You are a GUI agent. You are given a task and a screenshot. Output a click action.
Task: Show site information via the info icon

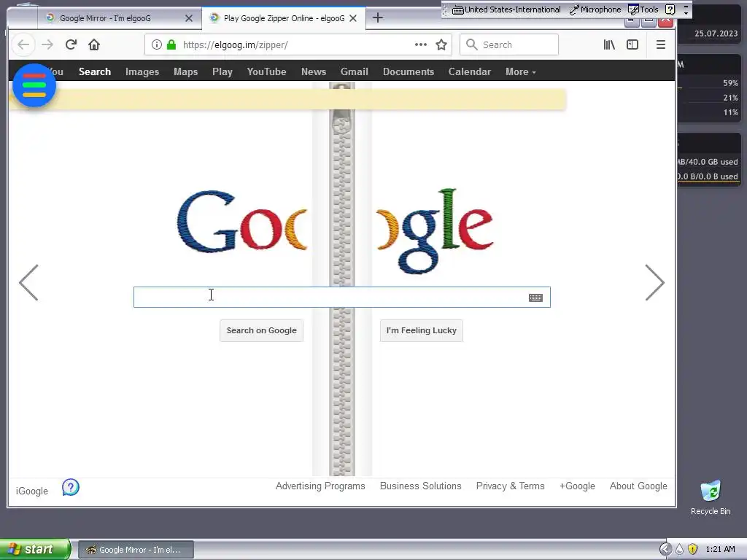coord(156,44)
